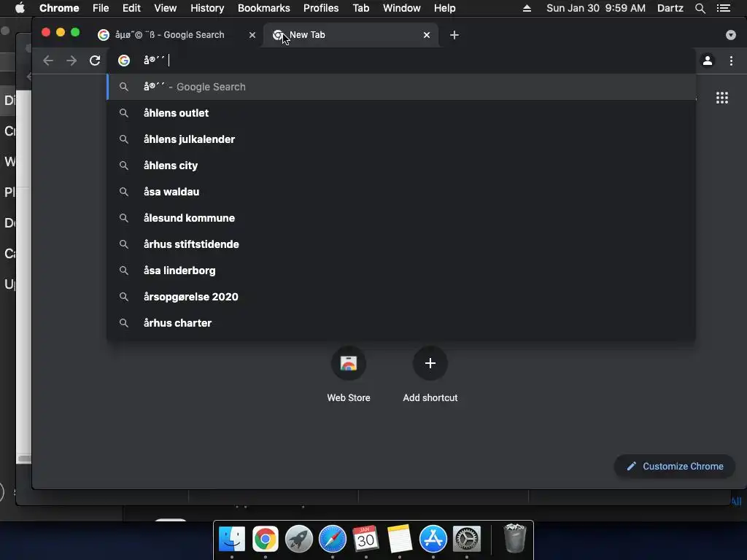Open the Web Store shortcut

tap(349, 363)
